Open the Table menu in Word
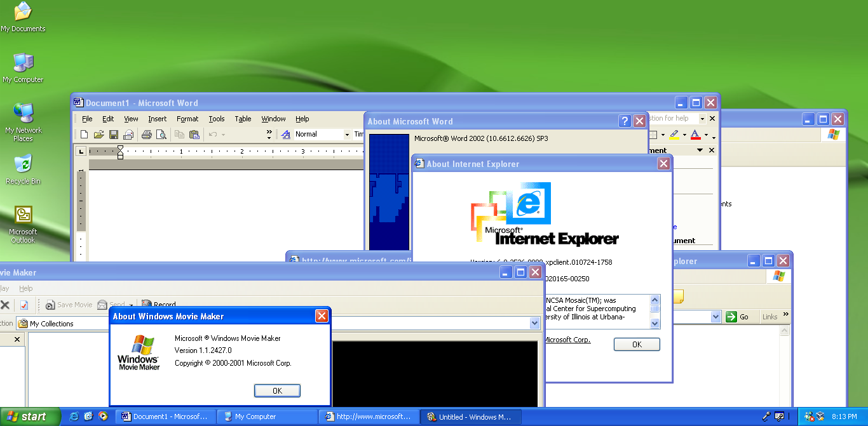 [x=243, y=119]
